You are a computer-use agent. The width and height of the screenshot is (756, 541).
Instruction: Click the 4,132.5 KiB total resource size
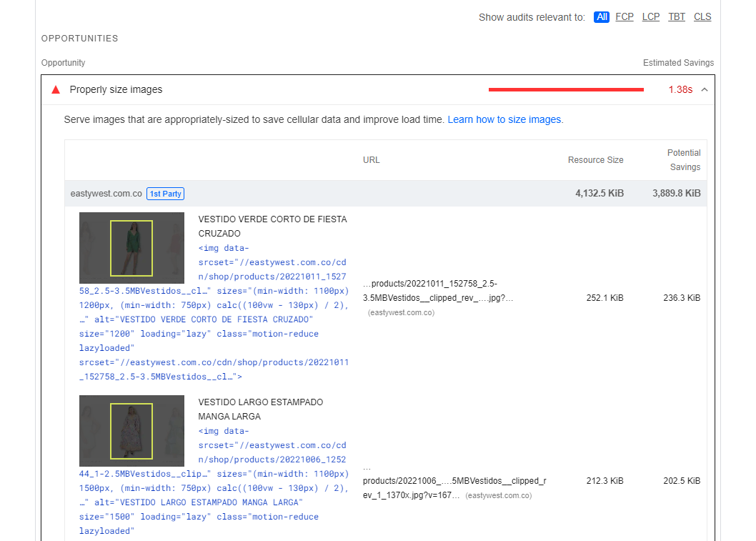(x=600, y=194)
